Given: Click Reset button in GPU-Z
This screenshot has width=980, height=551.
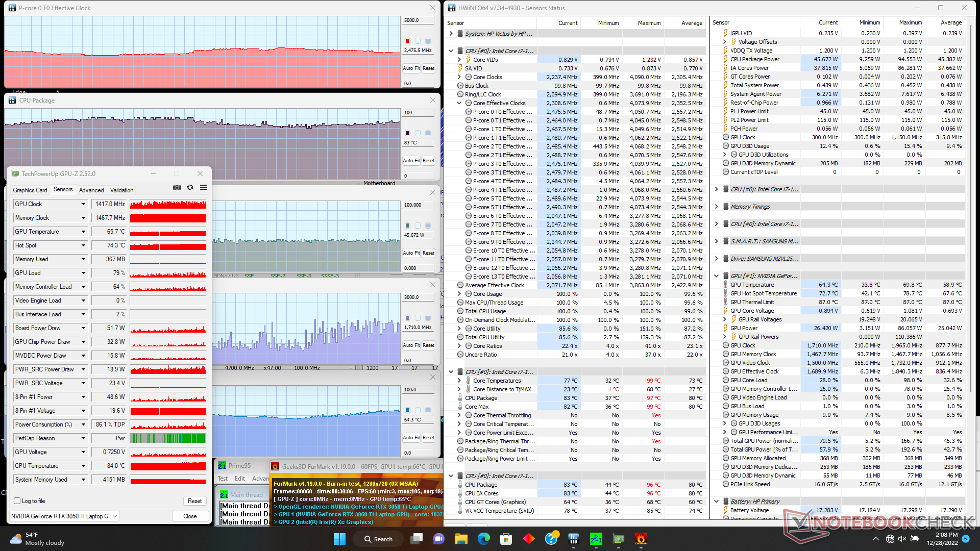Looking at the screenshot, I should 194,501.
